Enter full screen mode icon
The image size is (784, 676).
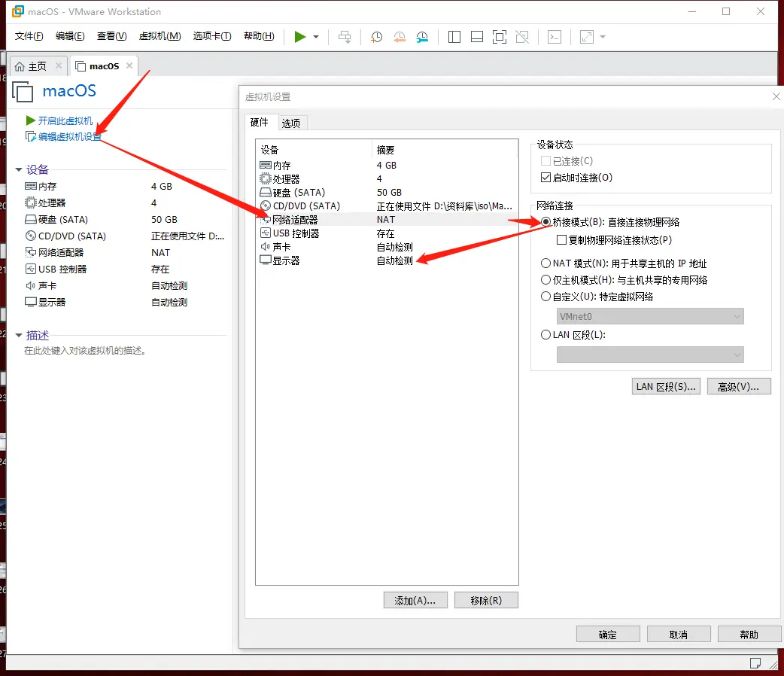pyautogui.click(x=500, y=37)
